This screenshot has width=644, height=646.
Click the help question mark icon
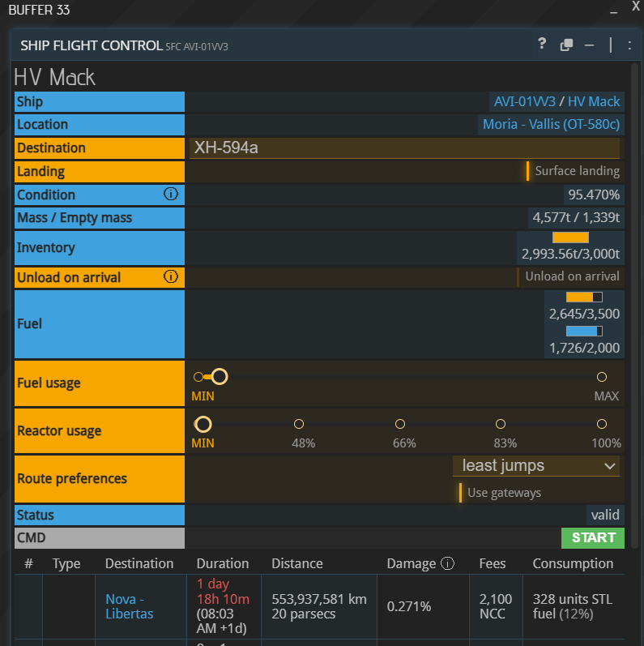pos(542,45)
